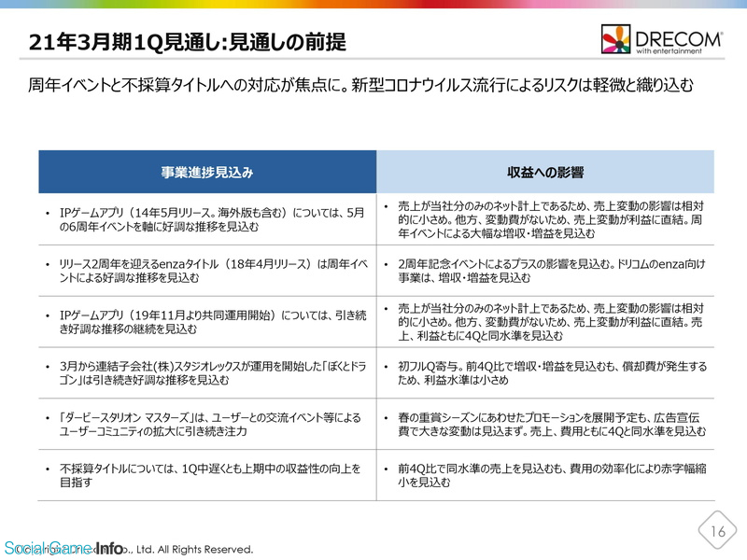Select the cell starting 初フルQ寄与

pos(545,372)
